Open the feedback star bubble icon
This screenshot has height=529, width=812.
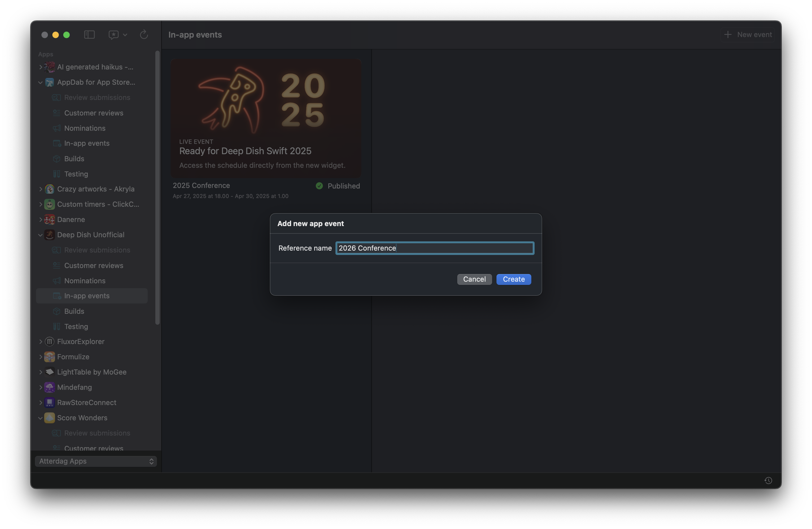click(114, 35)
